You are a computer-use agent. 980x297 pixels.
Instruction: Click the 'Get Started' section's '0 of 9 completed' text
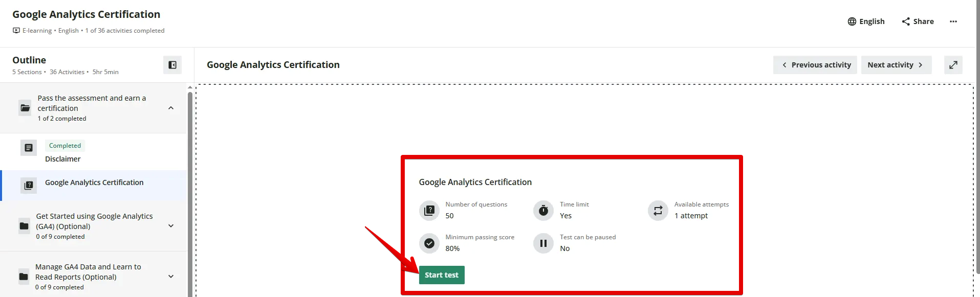coord(60,237)
